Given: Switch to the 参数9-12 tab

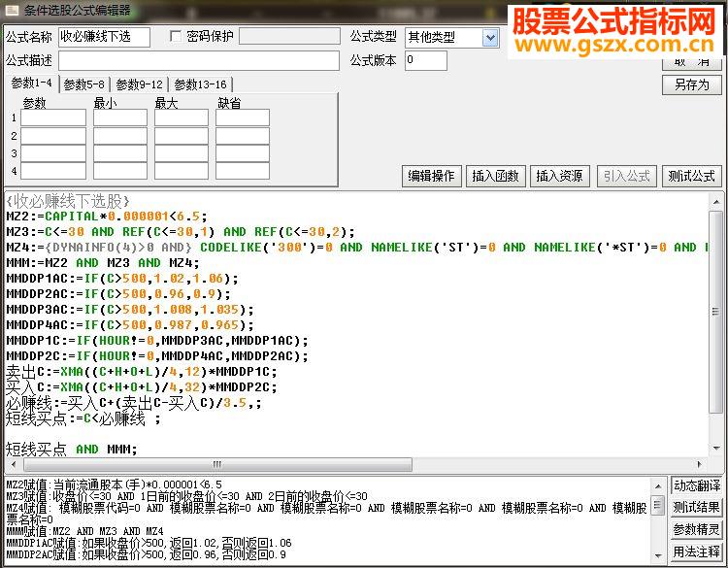Looking at the screenshot, I should tap(139, 84).
